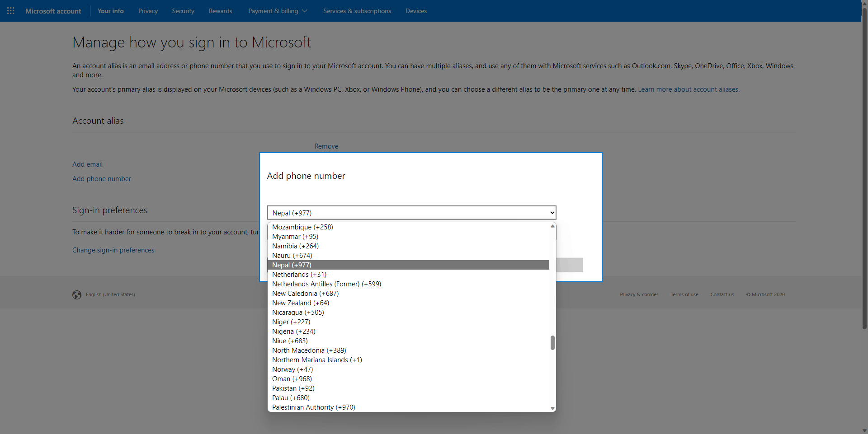
Task: Open the Rewards tab
Action: click(x=220, y=11)
